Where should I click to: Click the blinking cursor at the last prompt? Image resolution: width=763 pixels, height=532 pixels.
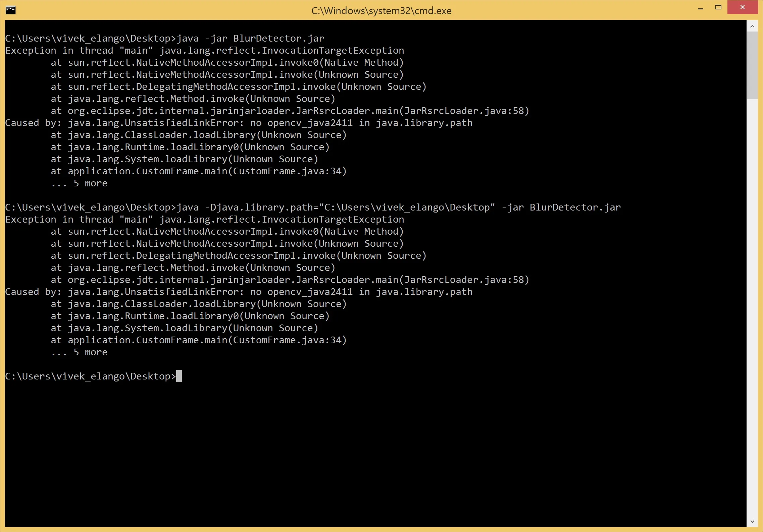[179, 376]
